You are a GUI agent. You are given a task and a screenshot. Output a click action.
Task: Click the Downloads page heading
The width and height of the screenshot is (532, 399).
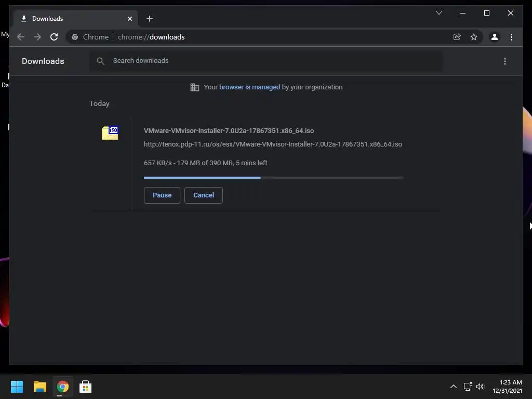(x=43, y=61)
